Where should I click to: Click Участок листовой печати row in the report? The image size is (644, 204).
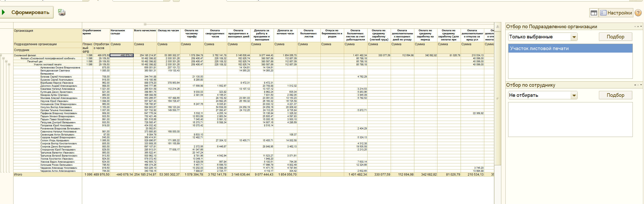click(x=48, y=64)
